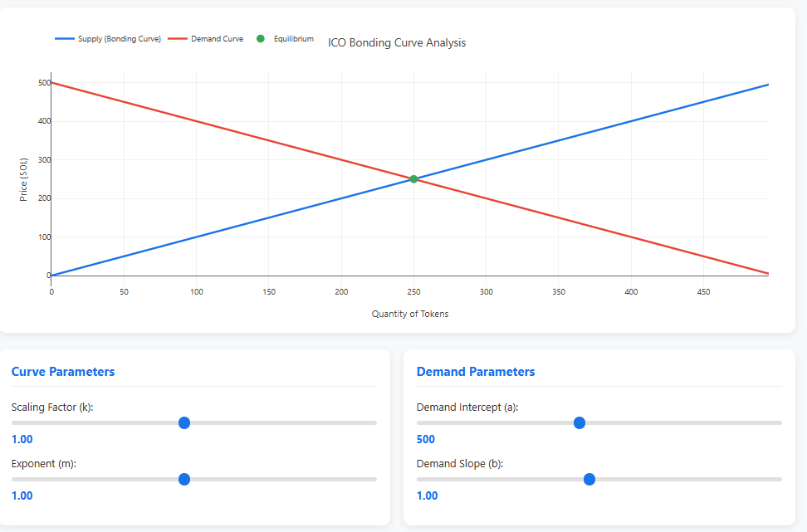
Task: Click the green Equilibrium legend dot icon
Action: [261, 38]
